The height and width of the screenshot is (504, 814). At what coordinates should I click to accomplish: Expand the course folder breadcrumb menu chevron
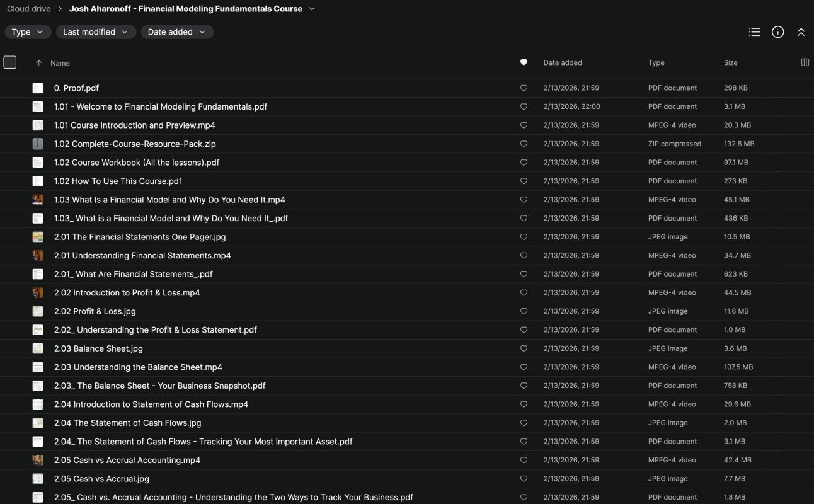tap(312, 9)
